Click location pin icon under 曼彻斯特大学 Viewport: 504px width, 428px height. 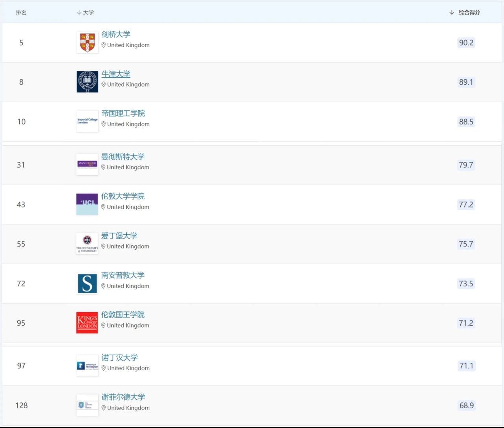[x=103, y=167]
